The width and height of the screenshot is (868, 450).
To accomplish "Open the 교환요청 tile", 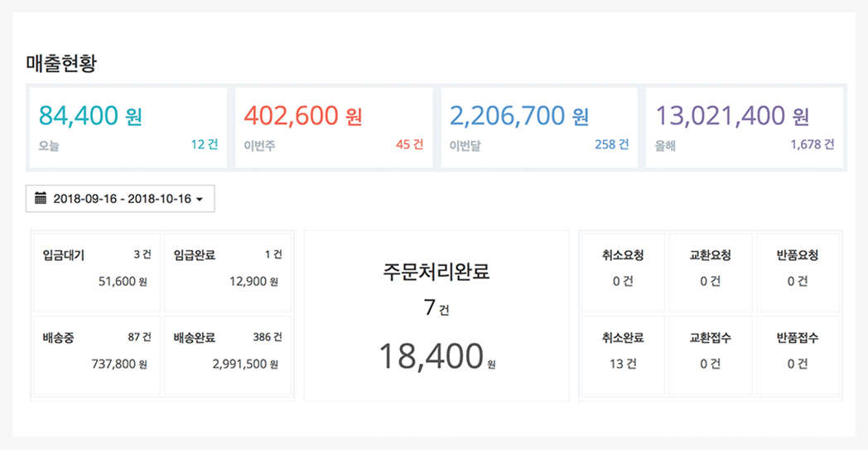I will [x=711, y=273].
